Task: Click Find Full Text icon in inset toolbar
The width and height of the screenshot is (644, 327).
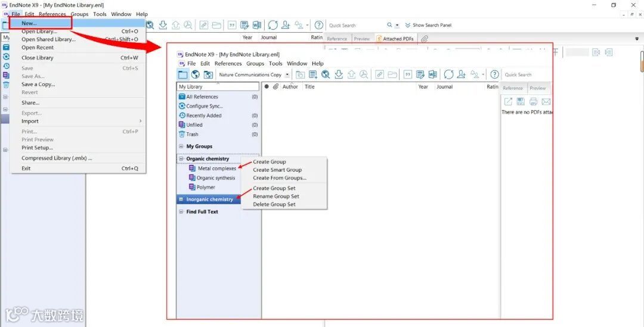Action: click(364, 74)
